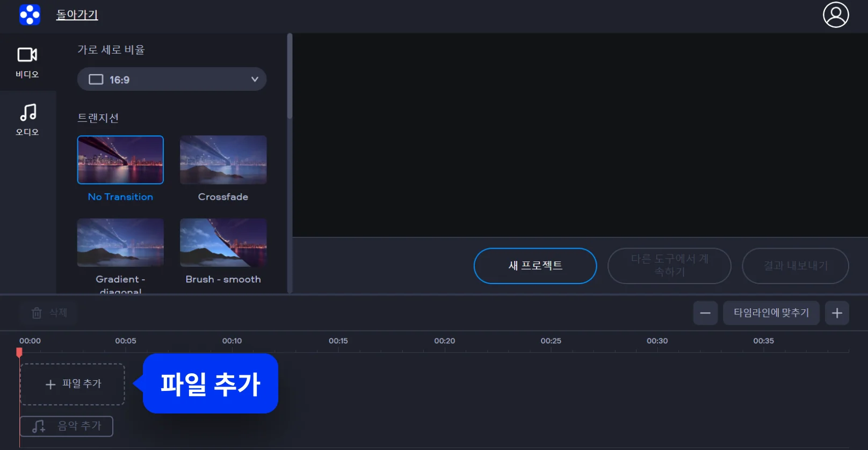868x450 pixels.
Task: Click the 새 프로젝트 button
Action: 535,266
